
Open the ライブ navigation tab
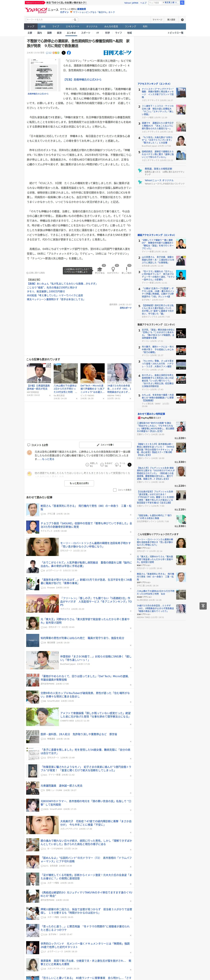(56, 26)
